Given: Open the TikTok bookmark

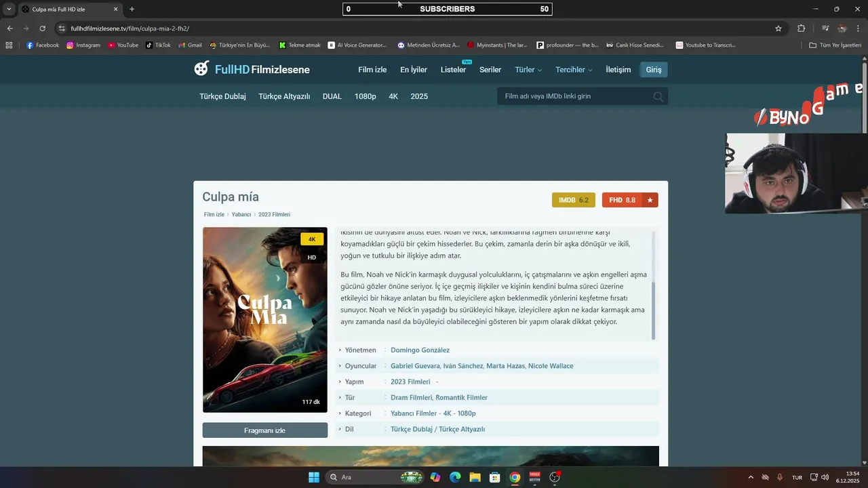Looking at the screenshot, I should point(158,45).
